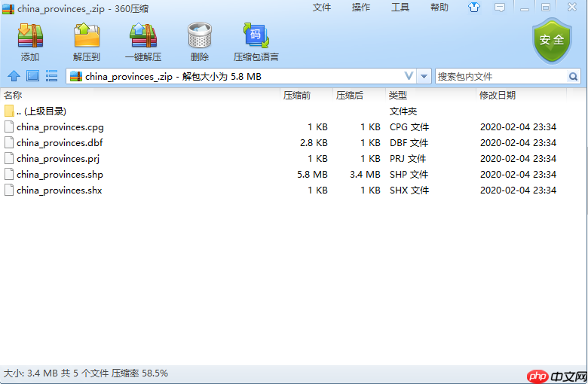Click the parent directory folder icon
588x384 pixels.
pyautogui.click(x=9, y=111)
